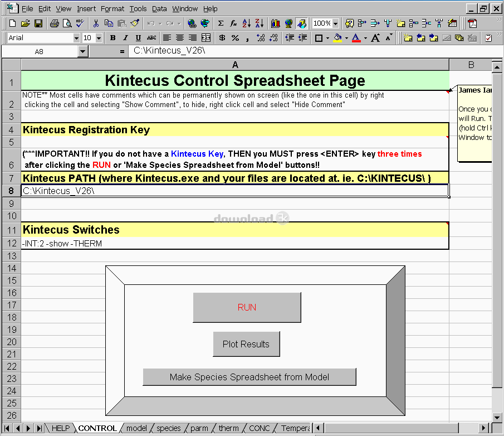Open the Paste Function fx dialog
This screenshot has height=436, width=504.
(x=234, y=23)
